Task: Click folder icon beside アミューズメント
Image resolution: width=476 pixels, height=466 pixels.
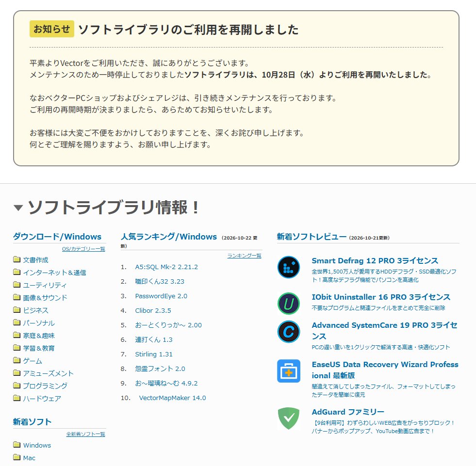Action: click(16, 372)
